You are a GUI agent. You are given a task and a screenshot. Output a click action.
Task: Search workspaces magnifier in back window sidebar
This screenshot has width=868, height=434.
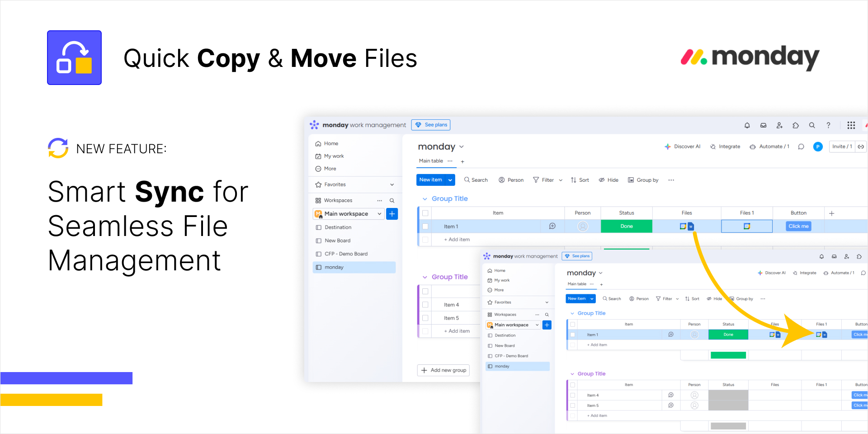(x=392, y=200)
